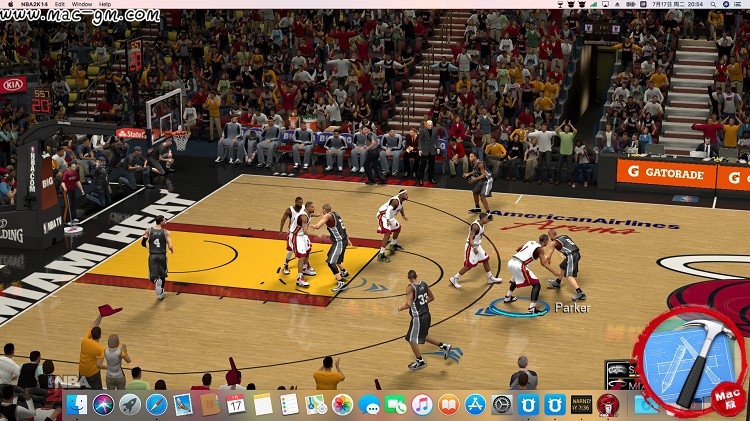This screenshot has height=421, width=750.
Task: Open the yellow Notes icon in dock
Action: point(263,405)
